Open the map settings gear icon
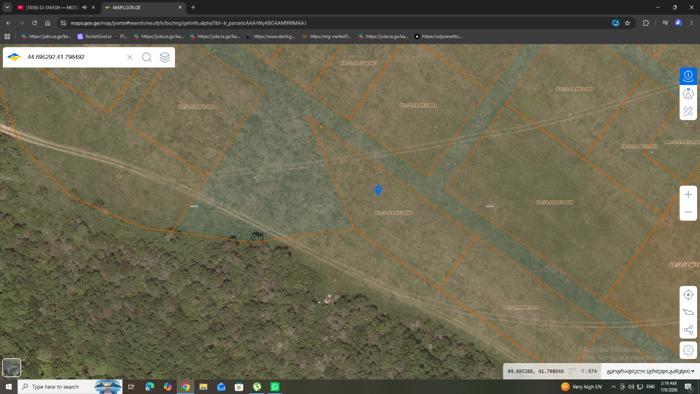700x394 pixels. pyautogui.click(x=688, y=350)
